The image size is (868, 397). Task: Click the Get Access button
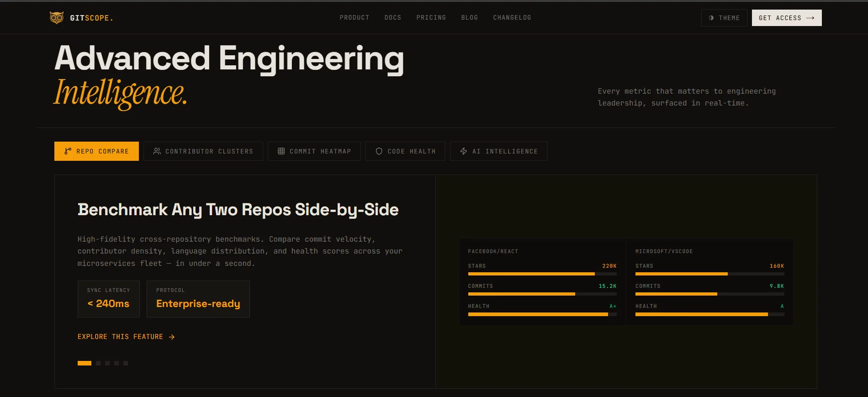point(787,18)
